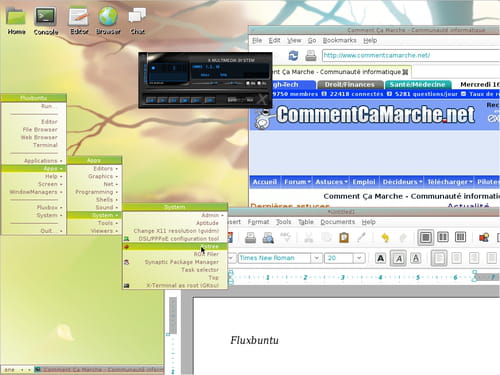Click the browser reload icon

[x=293, y=55]
